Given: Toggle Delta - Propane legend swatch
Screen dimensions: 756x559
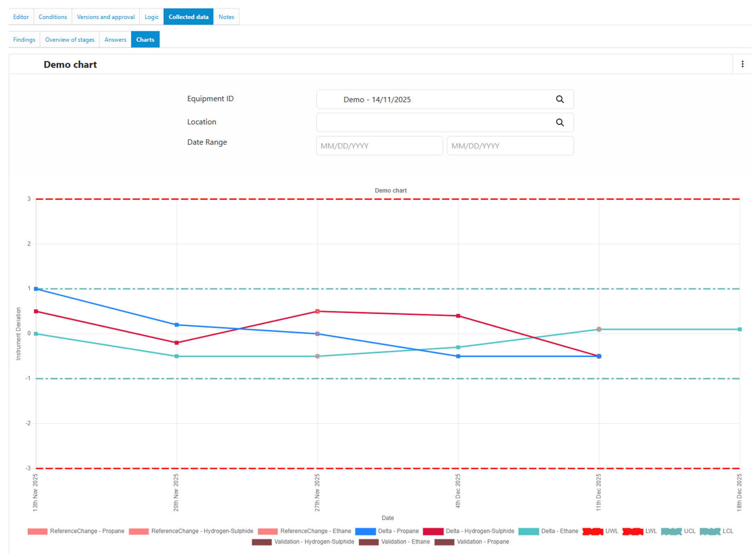Looking at the screenshot, I should point(365,532).
